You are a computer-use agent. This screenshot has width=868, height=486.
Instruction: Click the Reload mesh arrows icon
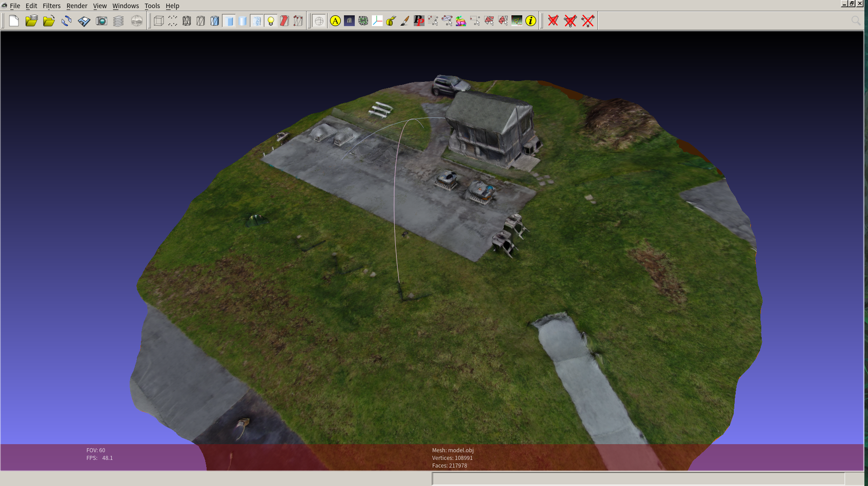point(67,21)
